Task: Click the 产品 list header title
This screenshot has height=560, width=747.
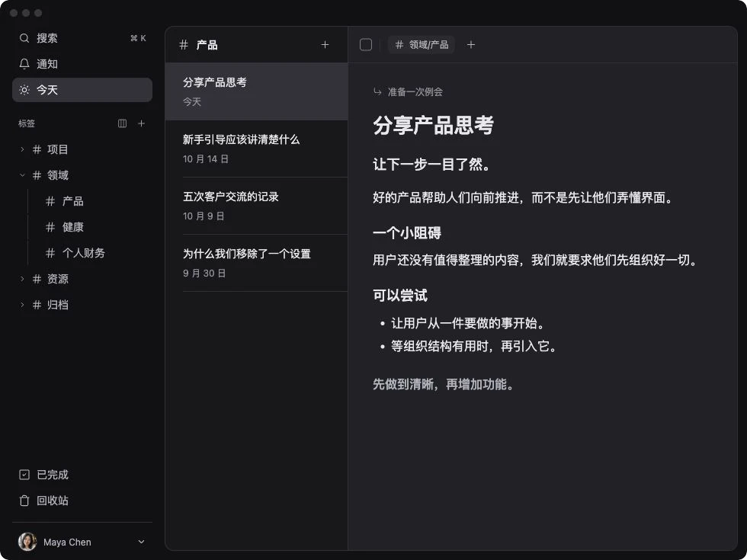Action: coord(207,45)
